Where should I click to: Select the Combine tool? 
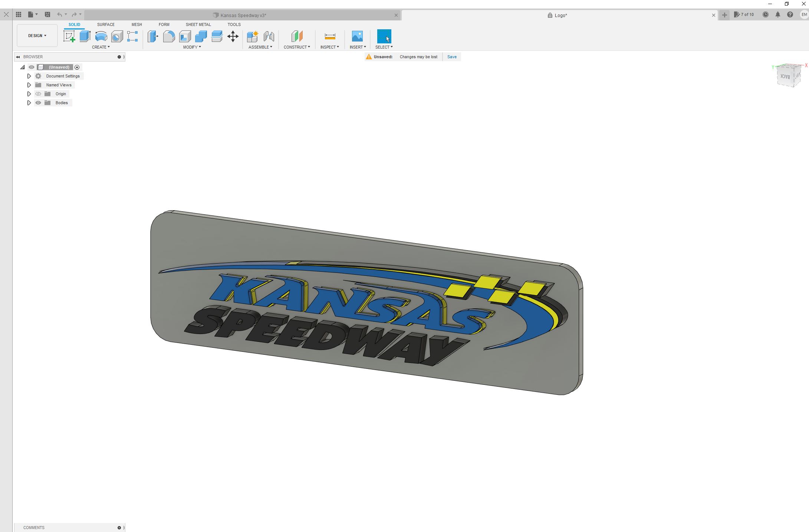pyautogui.click(x=201, y=36)
